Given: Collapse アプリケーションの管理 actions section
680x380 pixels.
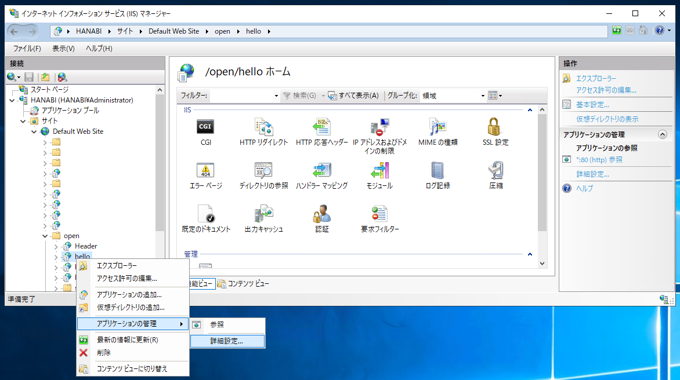Looking at the screenshot, I should coord(662,134).
